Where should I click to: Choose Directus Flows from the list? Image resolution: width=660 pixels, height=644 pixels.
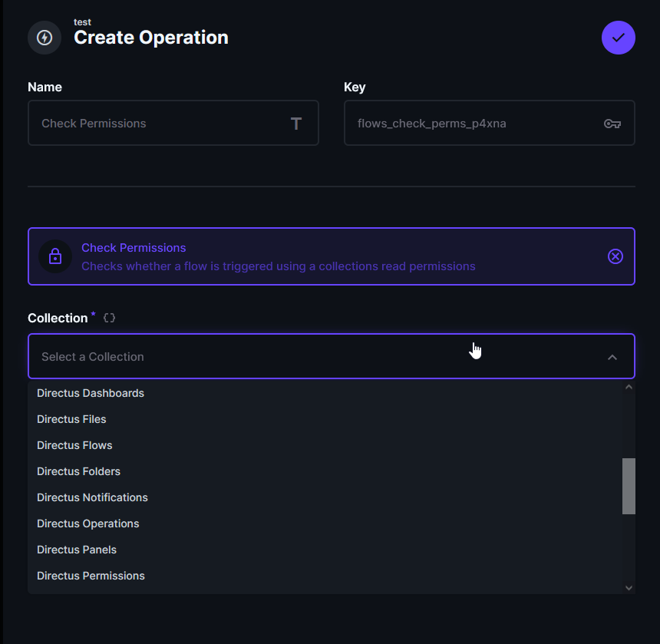(x=325, y=445)
